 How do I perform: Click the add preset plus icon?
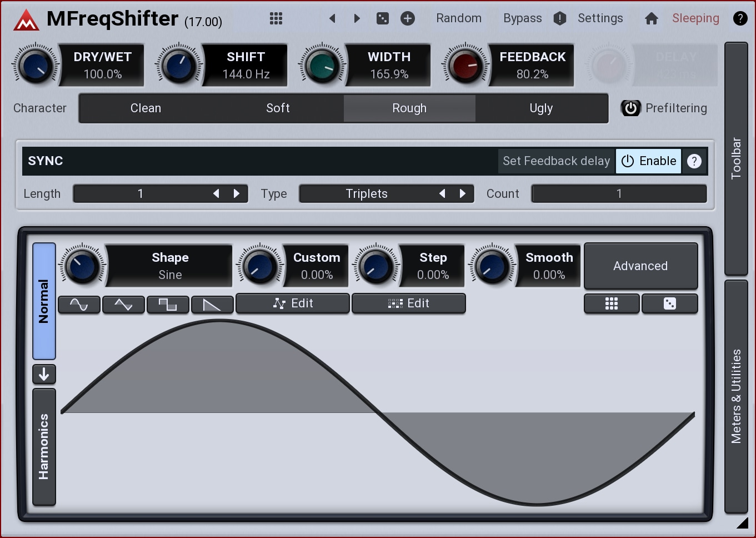[x=408, y=18]
